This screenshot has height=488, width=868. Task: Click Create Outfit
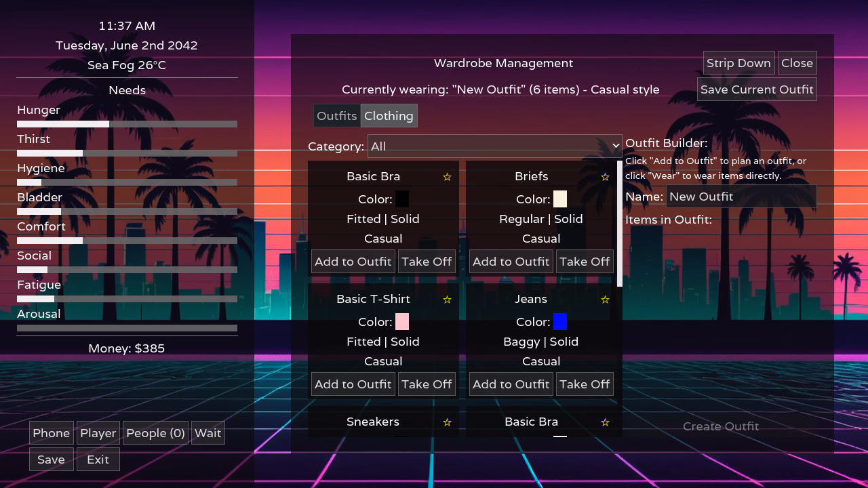(721, 426)
